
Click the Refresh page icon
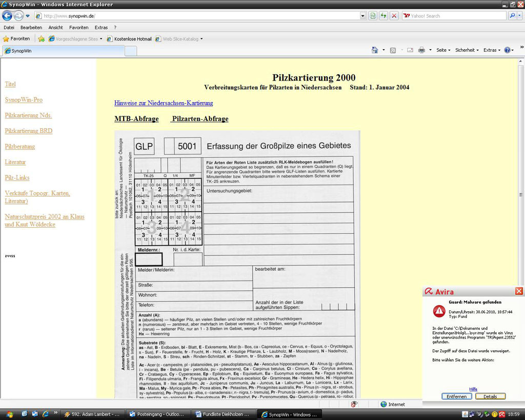point(383,16)
